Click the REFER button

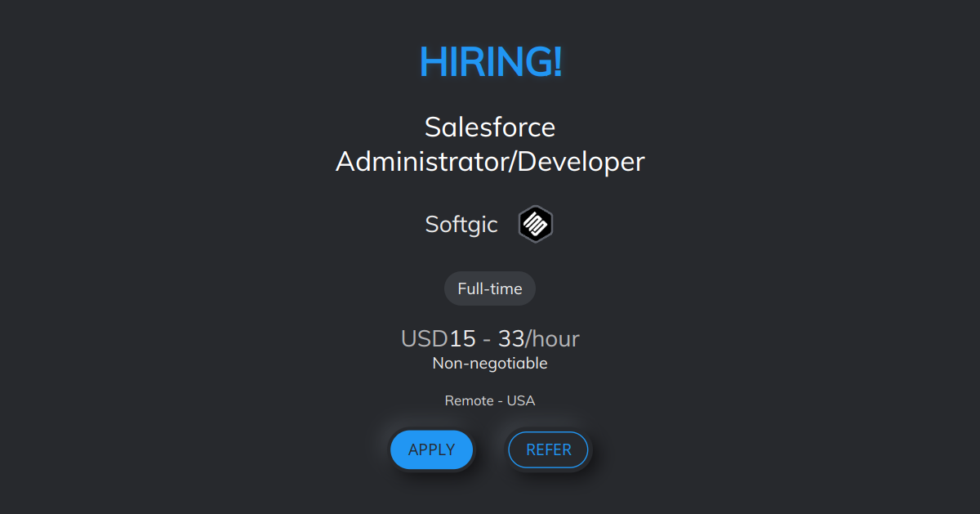[x=548, y=449]
